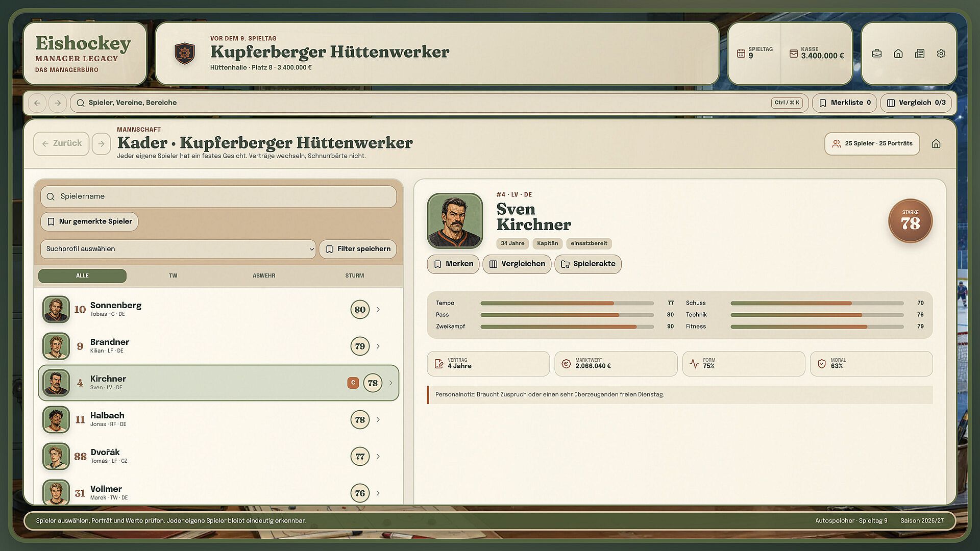Image resolution: width=980 pixels, height=551 pixels.
Task: Click the back arrow in navigation bar
Action: 37,103
